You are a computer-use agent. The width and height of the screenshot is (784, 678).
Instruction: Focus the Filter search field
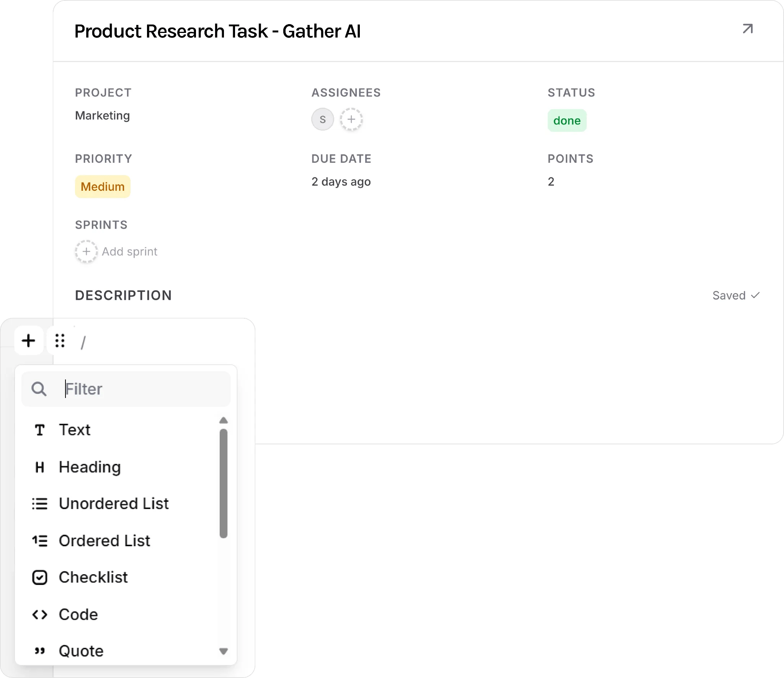[126, 389]
